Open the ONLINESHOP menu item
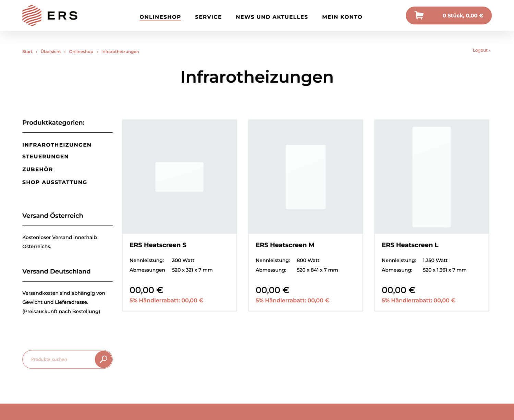The width and height of the screenshot is (514, 420). click(x=160, y=16)
